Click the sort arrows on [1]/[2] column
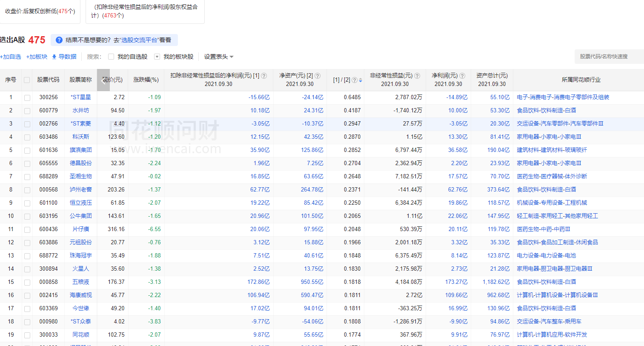644x346 pixels. point(361,80)
